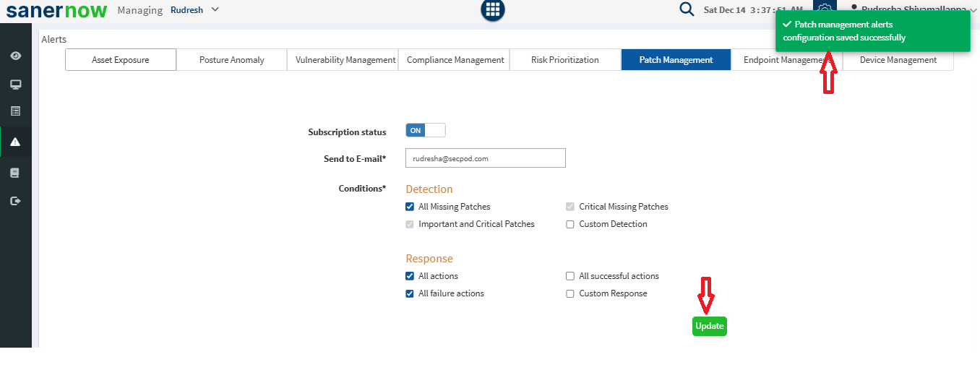The height and width of the screenshot is (378, 980).
Task: Click the alerts warning triangle icon
Action: coord(15,142)
